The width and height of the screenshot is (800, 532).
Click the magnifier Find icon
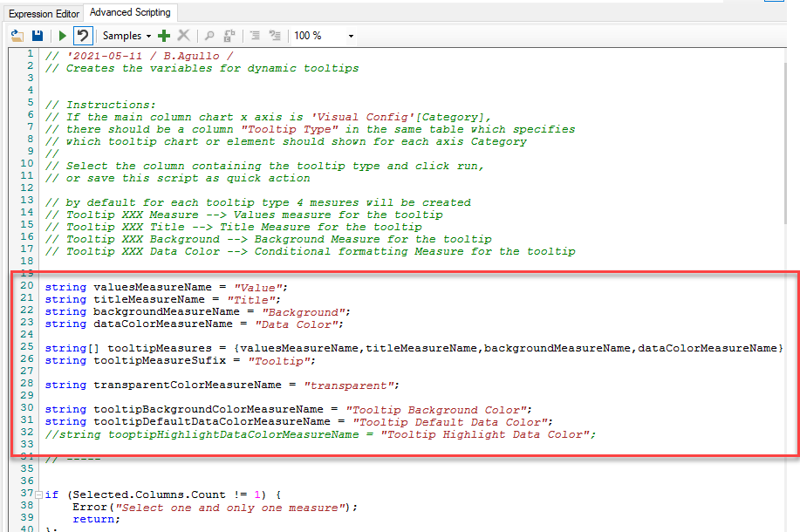pos(209,36)
